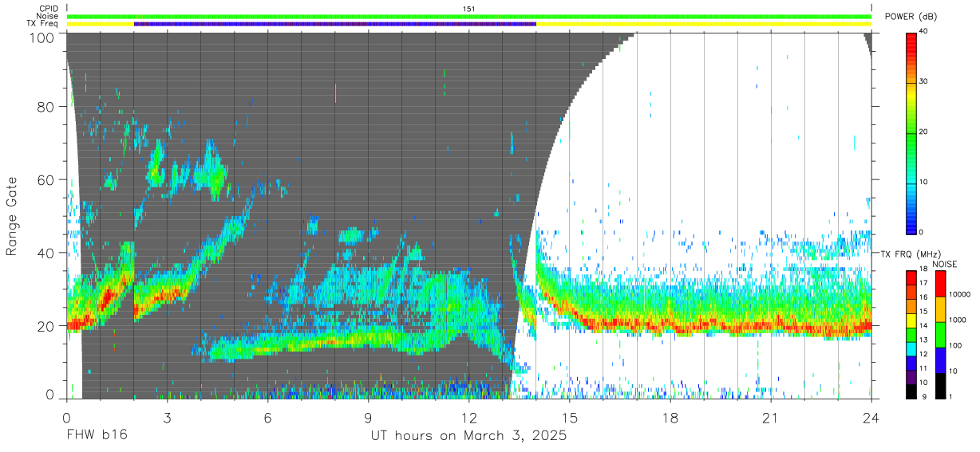The width and height of the screenshot is (980, 452).
Task: Click the 0 tick on POWER colorbar
Action: [x=923, y=233]
